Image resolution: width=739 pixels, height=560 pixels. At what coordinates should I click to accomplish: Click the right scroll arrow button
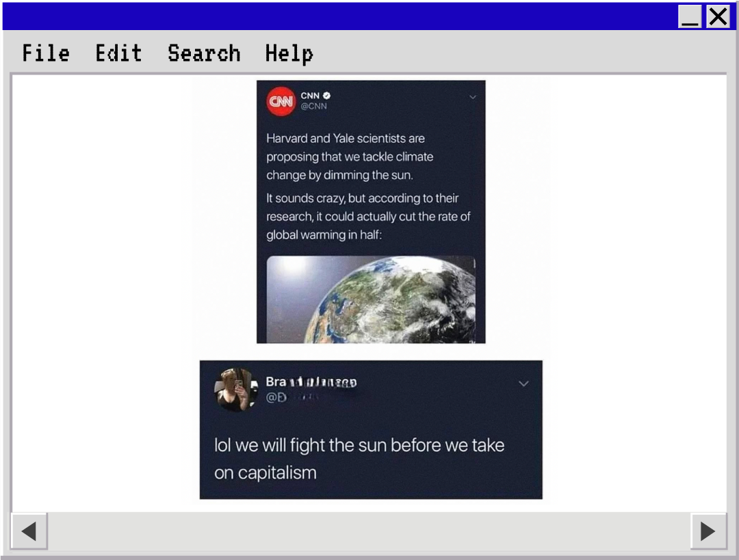tap(708, 531)
